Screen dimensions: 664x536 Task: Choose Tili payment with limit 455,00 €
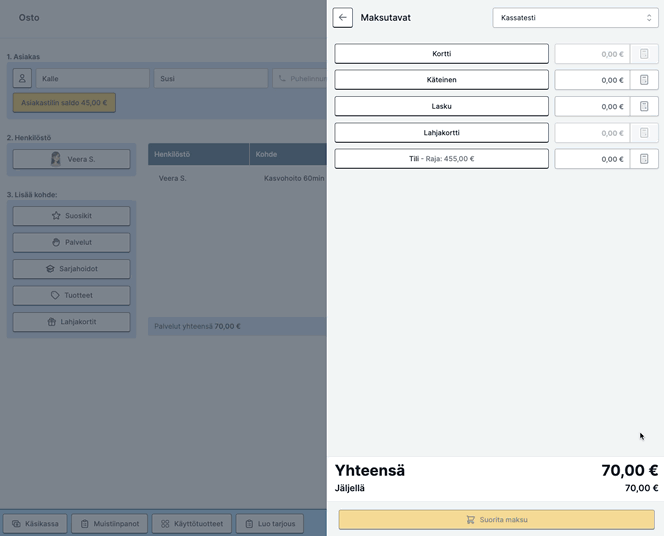tap(441, 159)
